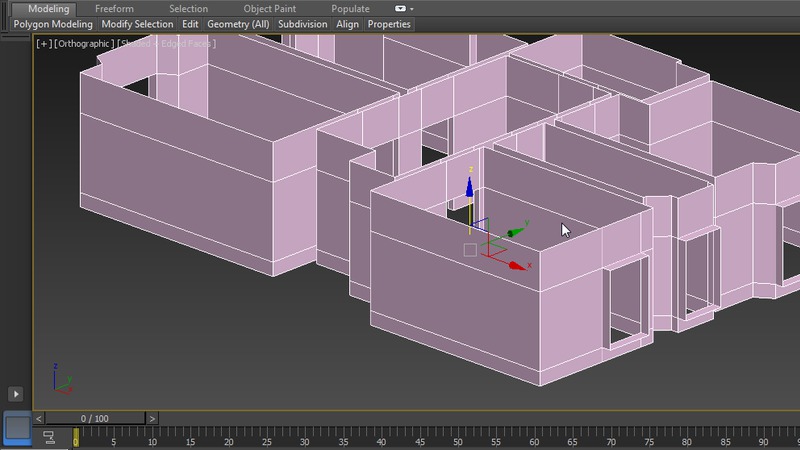Open the Populate ribbon tab
800x450 pixels.
click(350, 8)
